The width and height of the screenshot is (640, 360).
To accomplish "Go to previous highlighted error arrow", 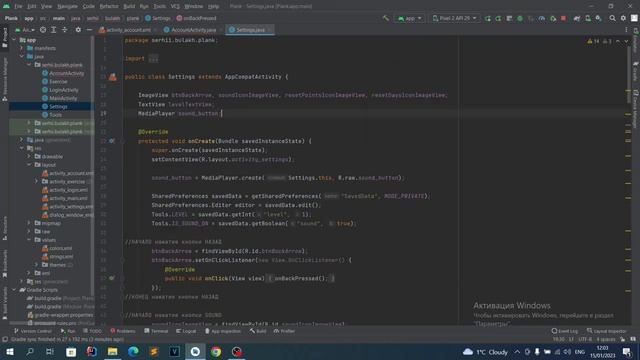I will pos(618,41).
